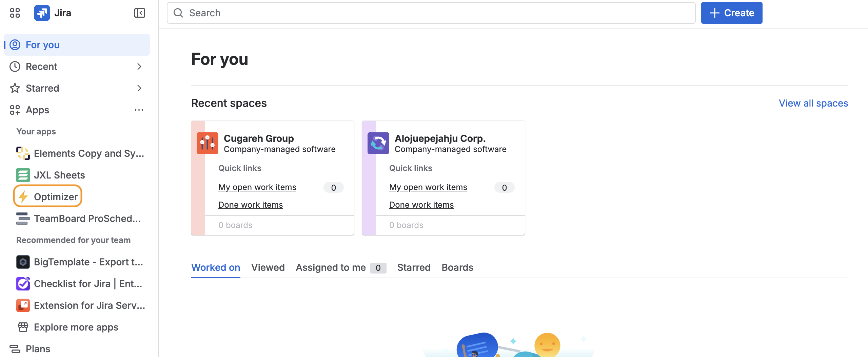The image size is (868, 357).
Task: Open the JXL Sheets app
Action: click(x=59, y=175)
